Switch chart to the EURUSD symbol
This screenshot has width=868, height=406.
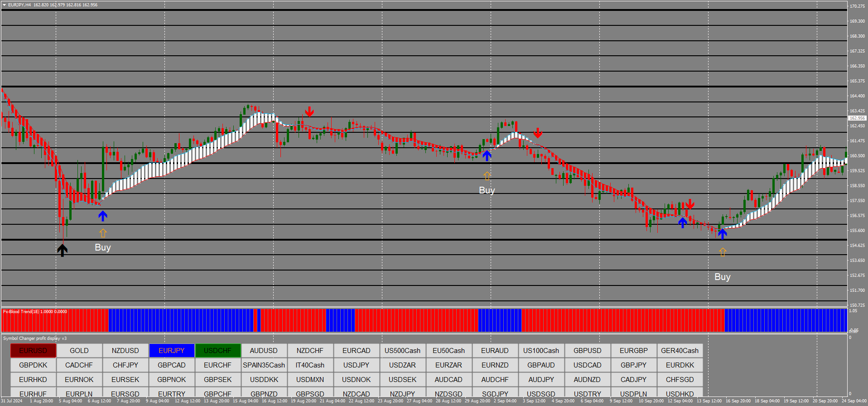(x=33, y=351)
